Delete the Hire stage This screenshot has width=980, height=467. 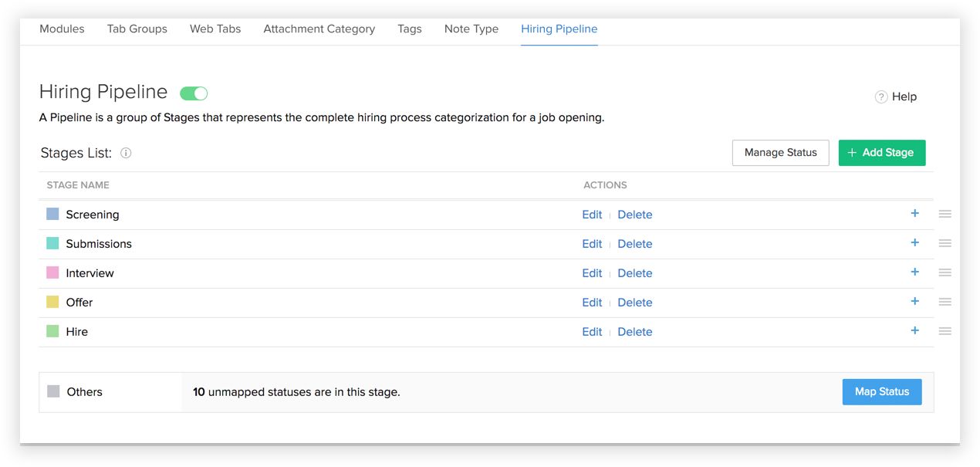click(x=634, y=332)
